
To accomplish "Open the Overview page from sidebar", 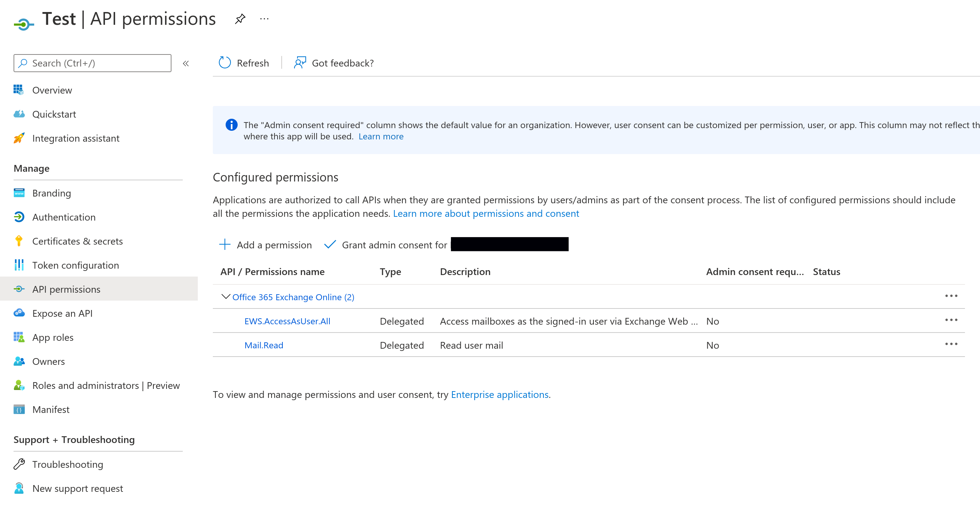I will coord(52,90).
